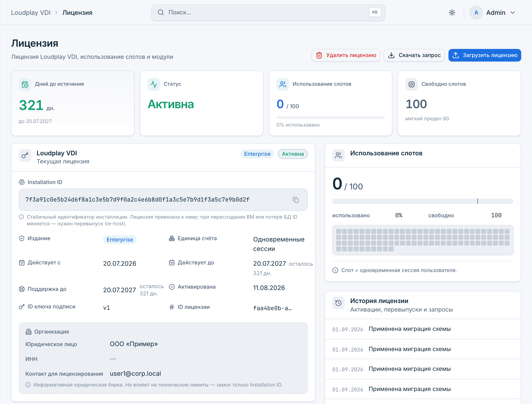
Task: Click the pulse icon in the Статус card
Action: tap(154, 84)
